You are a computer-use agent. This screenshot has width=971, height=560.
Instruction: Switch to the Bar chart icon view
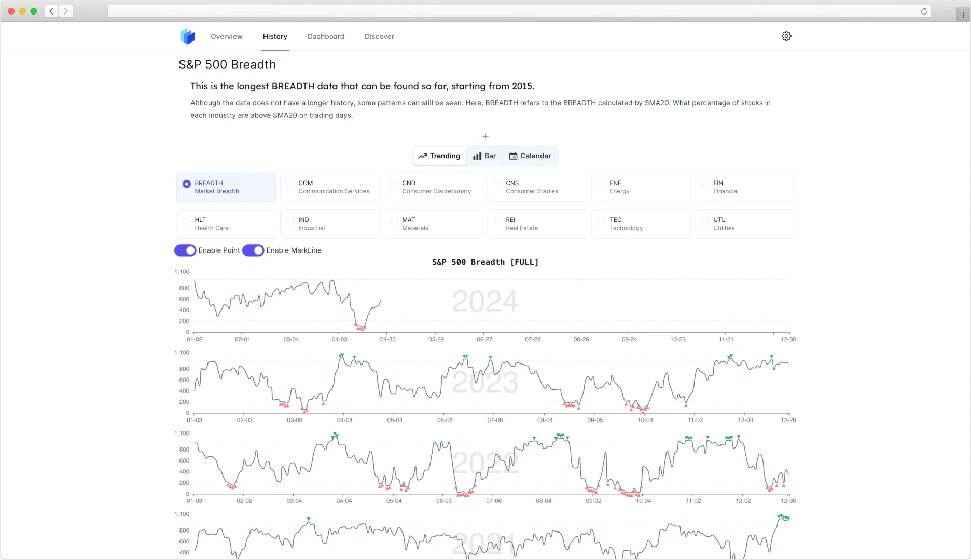click(478, 156)
